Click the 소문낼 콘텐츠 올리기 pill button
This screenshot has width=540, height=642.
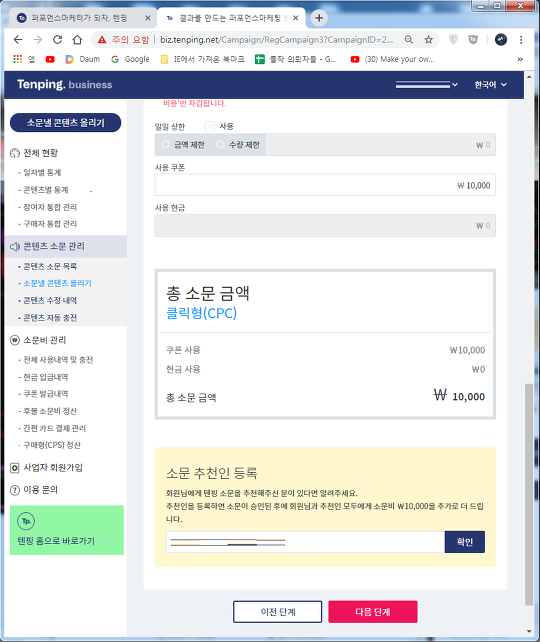pos(66,123)
